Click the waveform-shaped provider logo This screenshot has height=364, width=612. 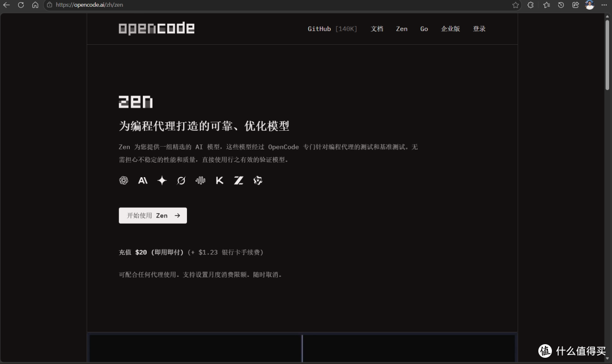tap(200, 181)
